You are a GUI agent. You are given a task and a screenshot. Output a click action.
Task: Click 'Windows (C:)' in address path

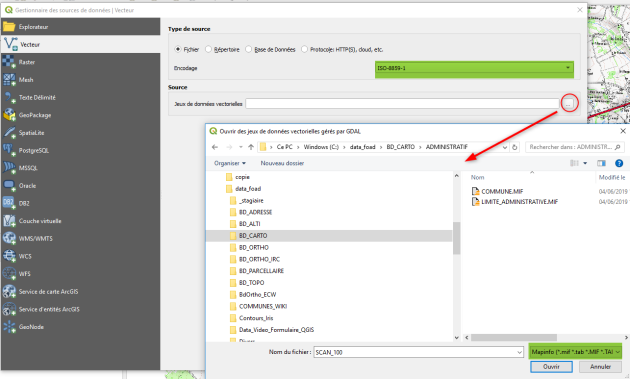pyautogui.click(x=321, y=147)
